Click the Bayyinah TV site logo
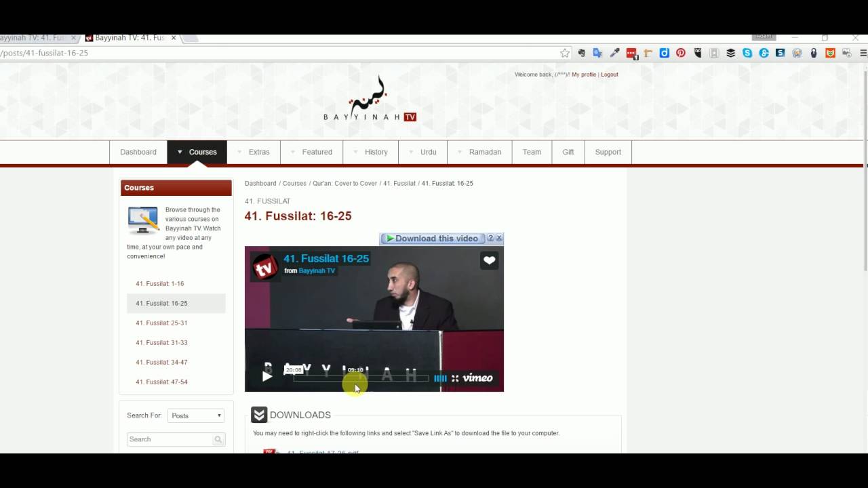This screenshot has height=488, width=868. [370, 99]
